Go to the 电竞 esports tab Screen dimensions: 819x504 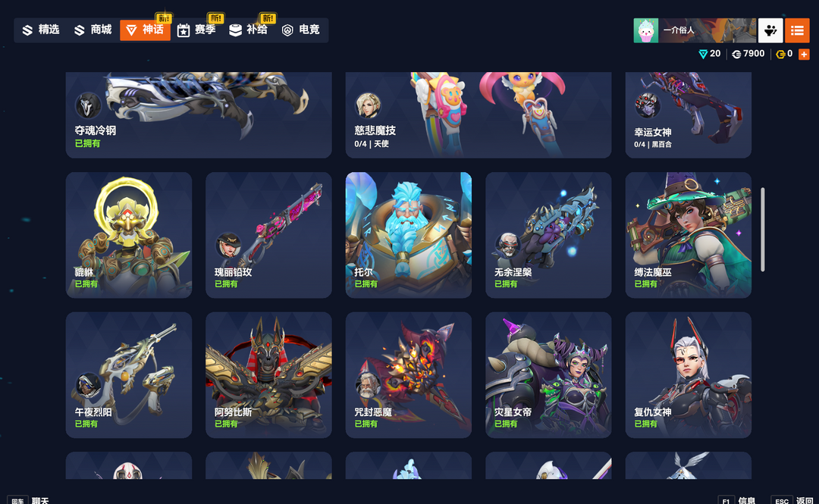coord(301,30)
